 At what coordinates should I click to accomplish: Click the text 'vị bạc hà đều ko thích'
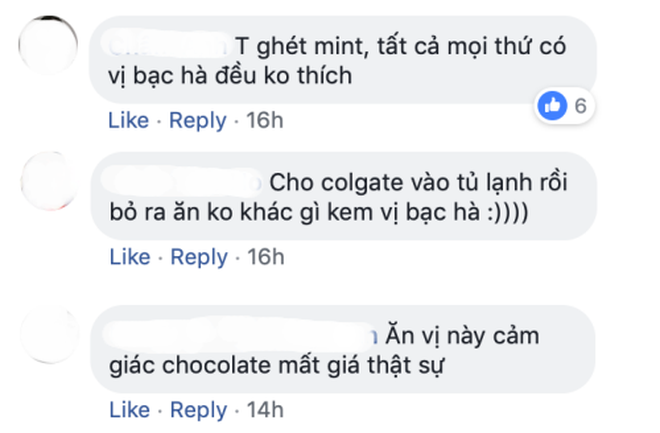tap(230, 76)
